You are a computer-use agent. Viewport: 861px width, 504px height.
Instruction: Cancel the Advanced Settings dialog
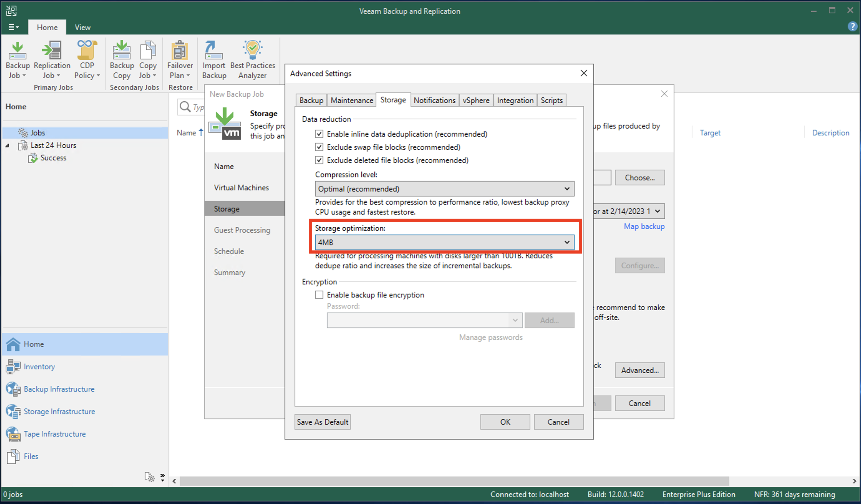[x=558, y=422]
